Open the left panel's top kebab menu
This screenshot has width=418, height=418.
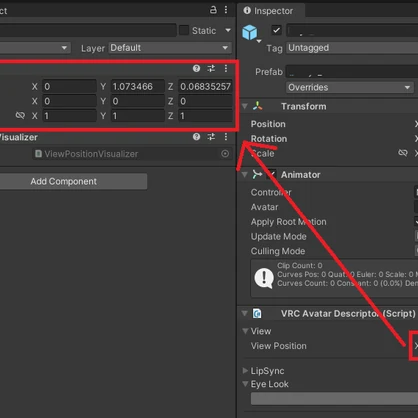click(226, 10)
